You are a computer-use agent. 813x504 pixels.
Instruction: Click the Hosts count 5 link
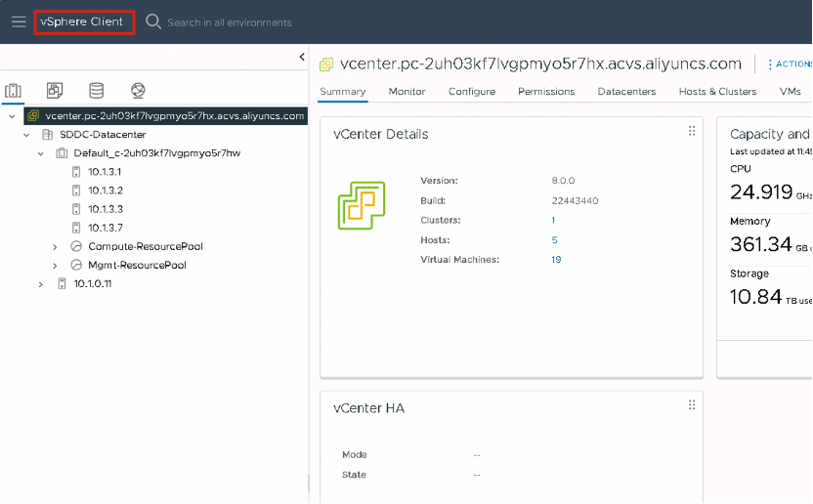click(x=554, y=240)
